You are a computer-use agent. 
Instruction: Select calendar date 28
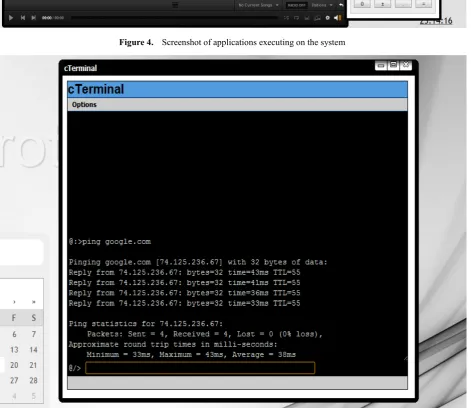(33, 380)
